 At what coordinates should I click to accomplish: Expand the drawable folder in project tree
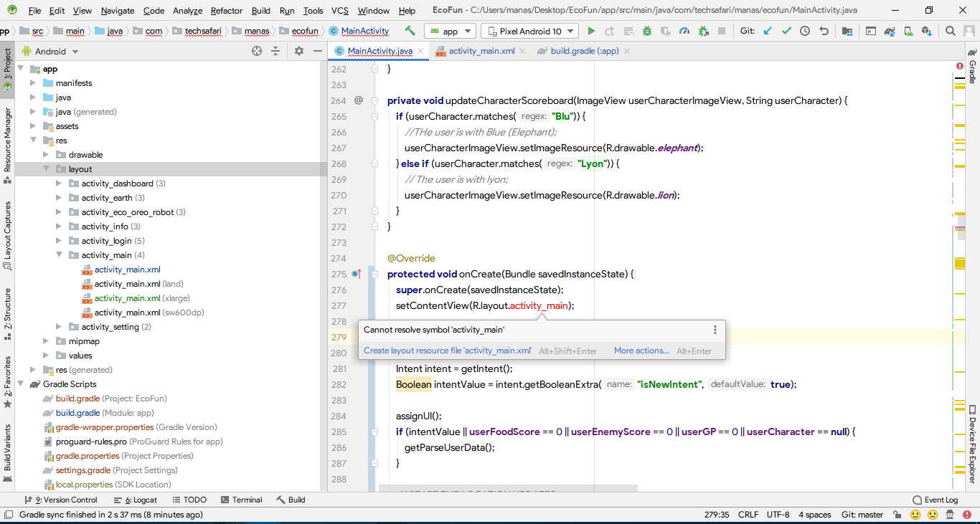pyautogui.click(x=47, y=155)
